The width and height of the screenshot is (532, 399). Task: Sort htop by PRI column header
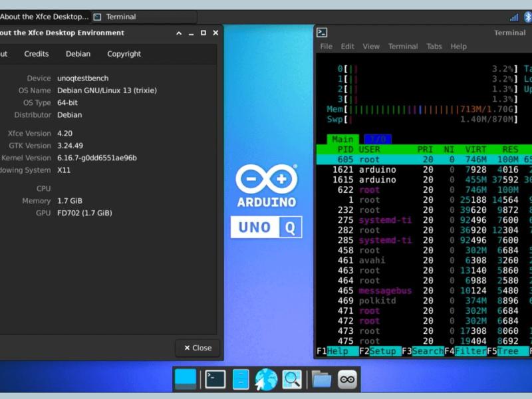pos(425,150)
